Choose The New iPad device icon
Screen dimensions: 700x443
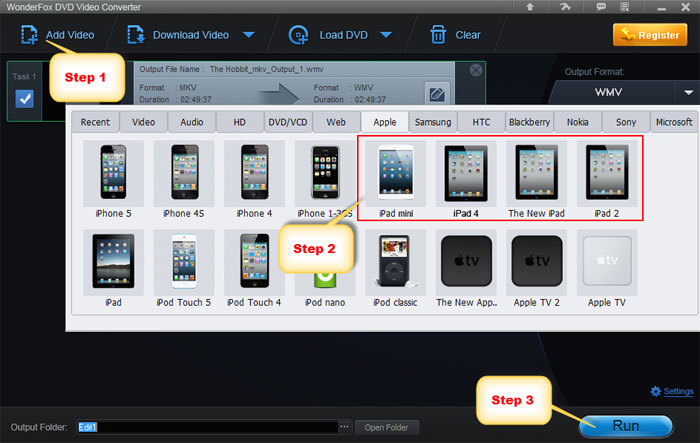537,173
